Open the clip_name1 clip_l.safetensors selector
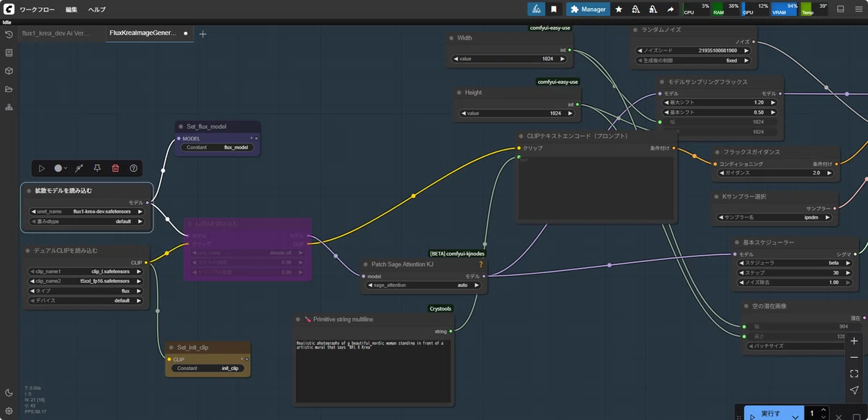This screenshot has height=420, width=868. (x=87, y=272)
